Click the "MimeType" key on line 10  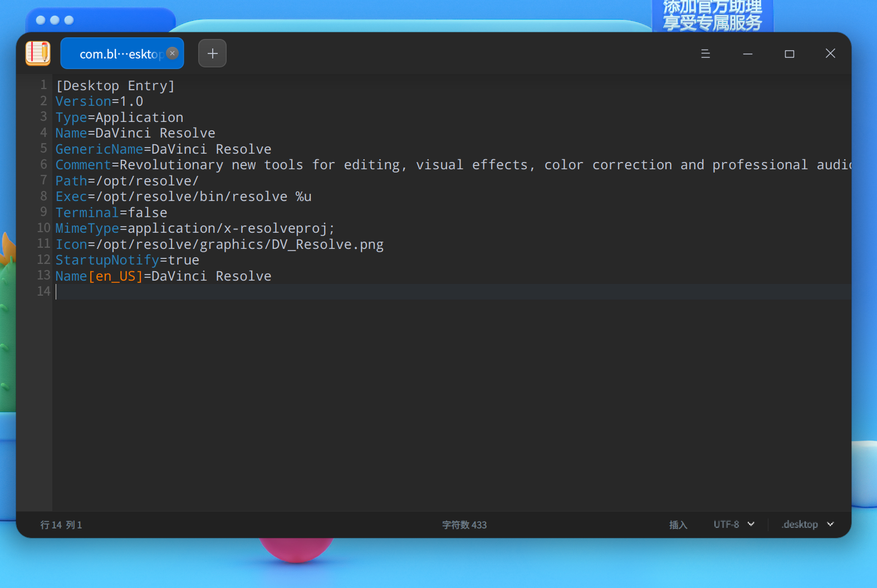(x=87, y=228)
